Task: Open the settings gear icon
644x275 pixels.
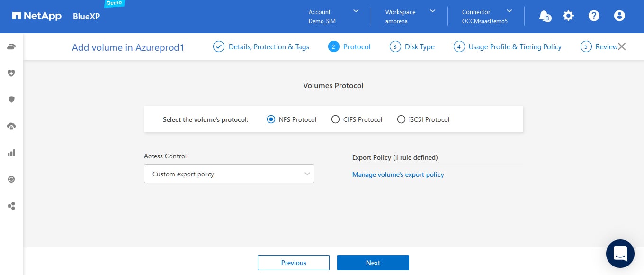Action: coord(568,16)
